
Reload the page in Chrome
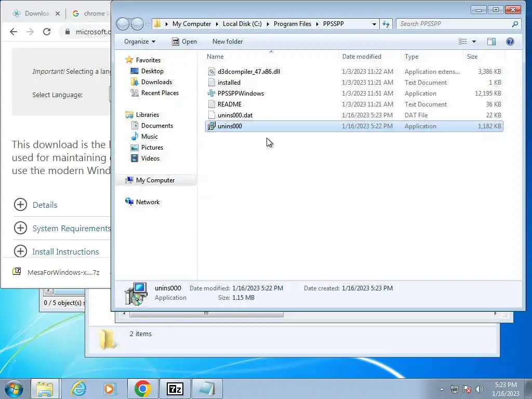[47, 32]
